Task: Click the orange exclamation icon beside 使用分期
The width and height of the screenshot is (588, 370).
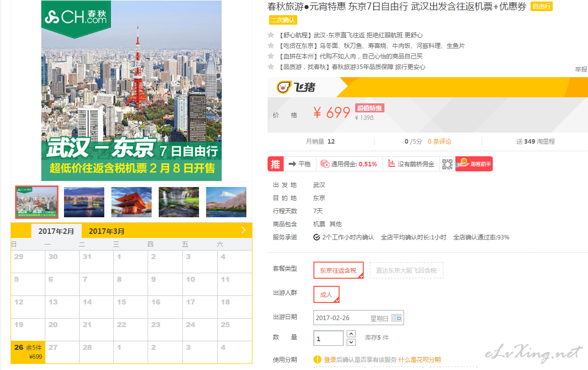Action: [x=317, y=359]
